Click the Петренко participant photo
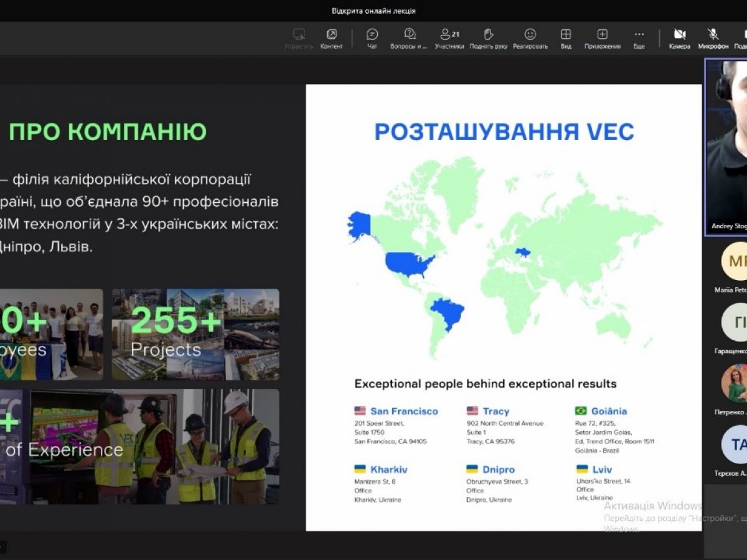The height and width of the screenshot is (560, 747). tap(736, 383)
